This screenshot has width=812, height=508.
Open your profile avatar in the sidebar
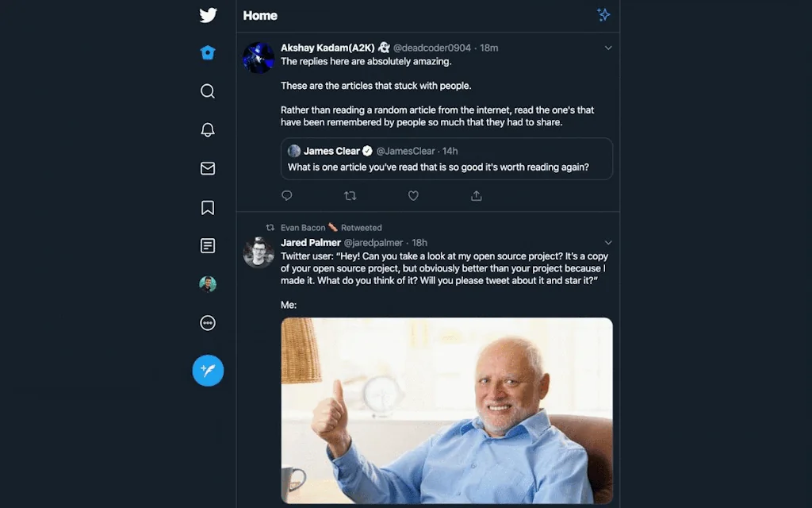point(208,284)
